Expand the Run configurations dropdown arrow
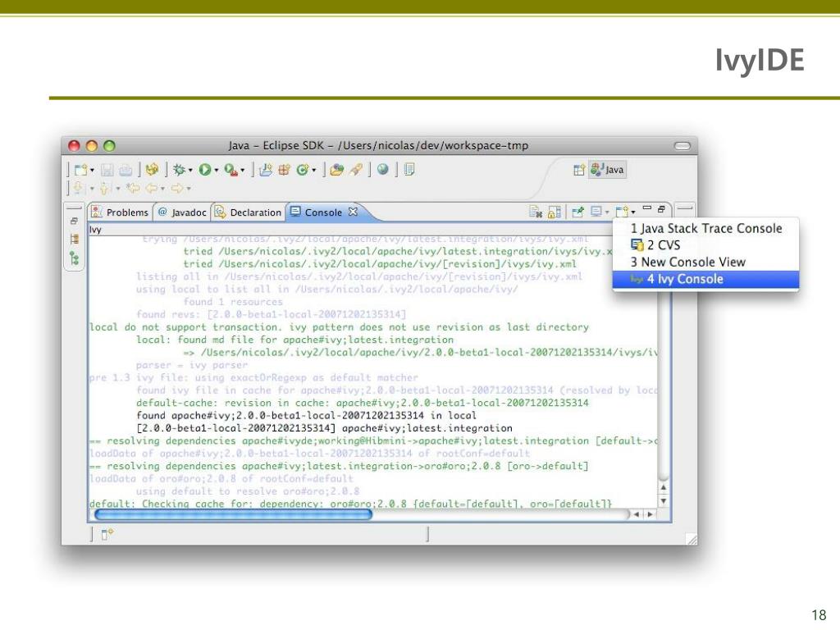The width and height of the screenshot is (840, 630). [x=217, y=171]
